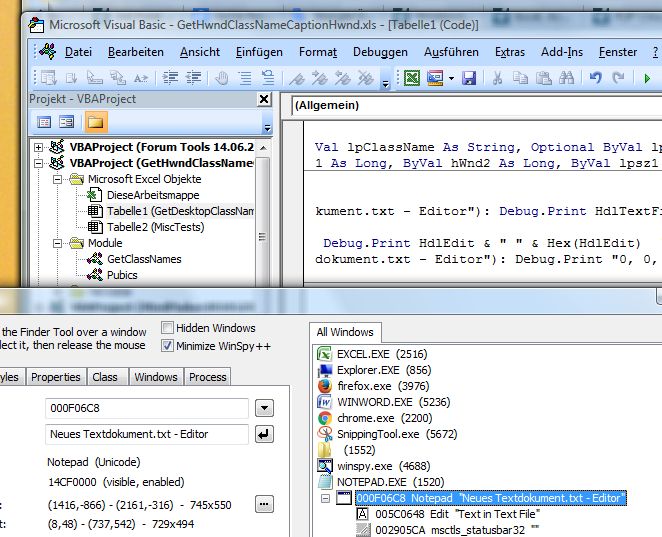Select the All Windows tab
The height and width of the screenshot is (537, 662).
[345, 332]
